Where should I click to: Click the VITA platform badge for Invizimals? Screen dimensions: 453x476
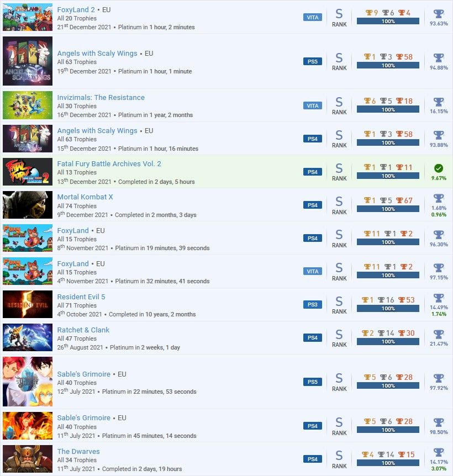pyautogui.click(x=313, y=105)
